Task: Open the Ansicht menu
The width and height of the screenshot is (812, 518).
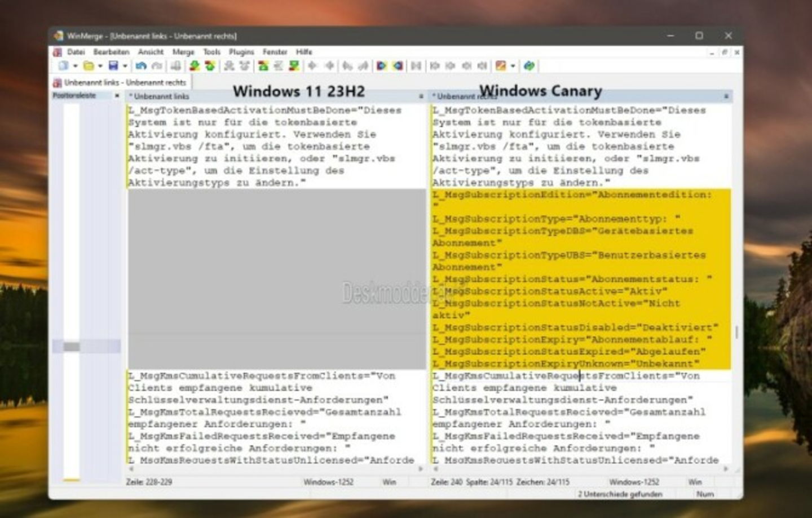Action: click(x=151, y=52)
